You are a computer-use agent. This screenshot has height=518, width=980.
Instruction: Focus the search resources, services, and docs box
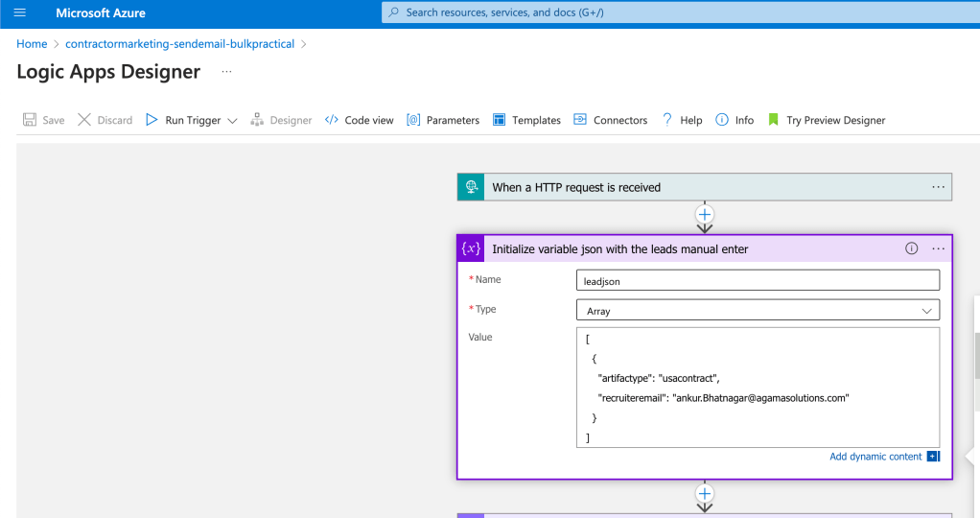pyautogui.click(x=681, y=12)
